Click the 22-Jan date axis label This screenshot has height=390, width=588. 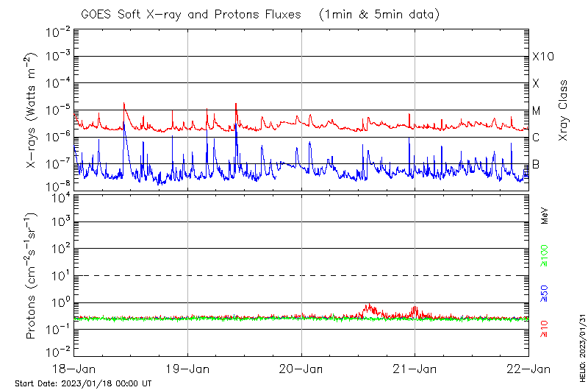[x=528, y=368]
